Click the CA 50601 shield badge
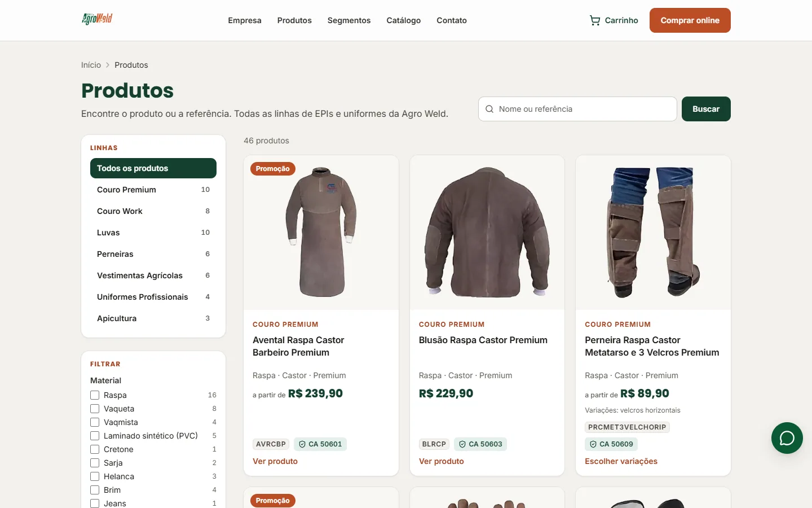812x508 pixels. click(320, 444)
